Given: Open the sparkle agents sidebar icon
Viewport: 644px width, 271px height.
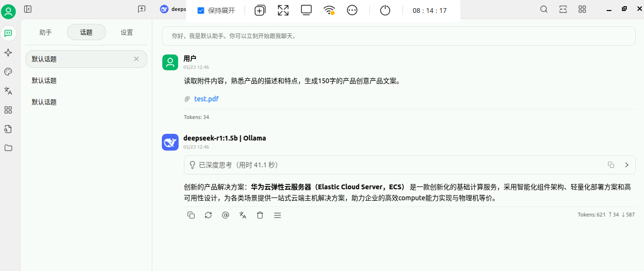Looking at the screenshot, I should (8, 53).
